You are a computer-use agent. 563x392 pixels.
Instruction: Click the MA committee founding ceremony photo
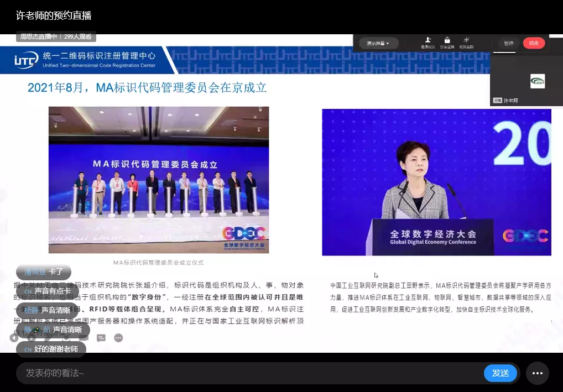pyautogui.click(x=159, y=180)
